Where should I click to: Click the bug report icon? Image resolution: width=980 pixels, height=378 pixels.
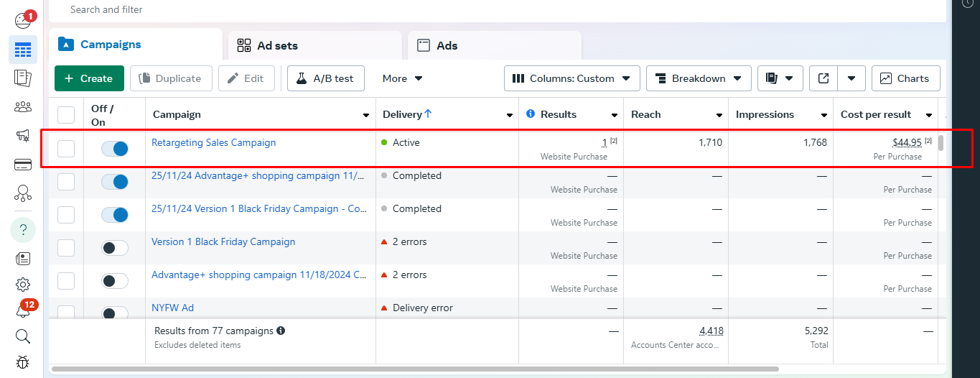23,362
